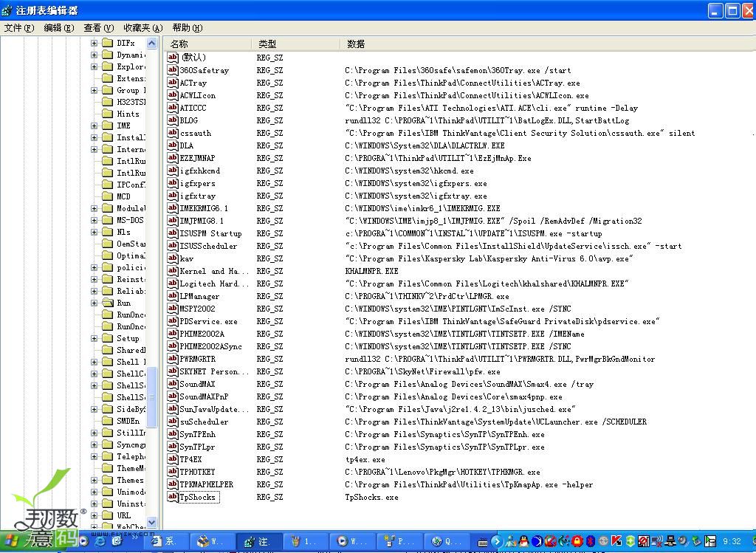This screenshot has width=756, height=553.
Task: Click the Hints key folder icon
Action: 108,114
